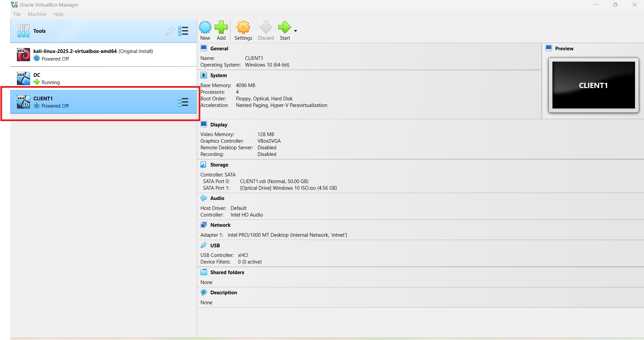Click the New machine toolbar icon
This screenshot has height=340, width=644.
click(205, 27)
